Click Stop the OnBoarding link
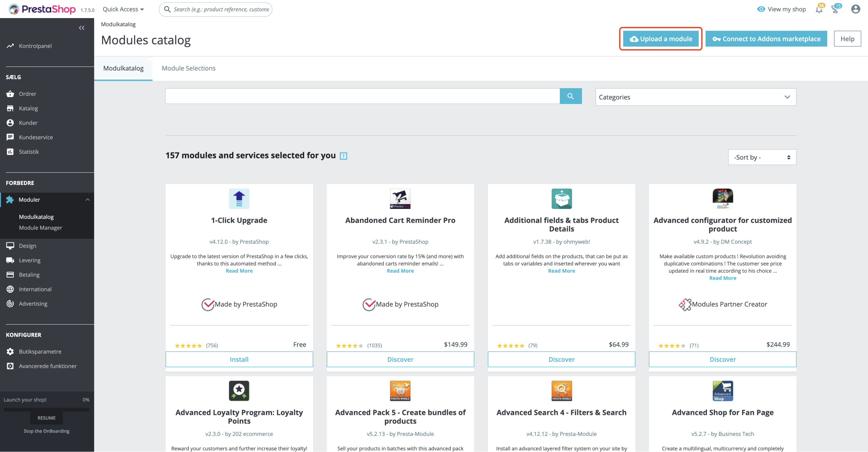 pyautogui.click(x=47, y=431)
